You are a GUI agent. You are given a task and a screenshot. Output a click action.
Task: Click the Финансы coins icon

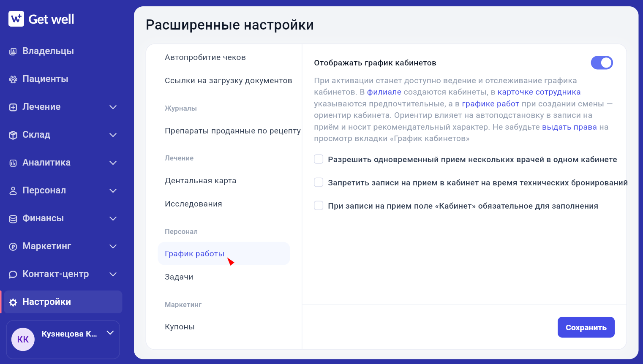click(13, 219)
